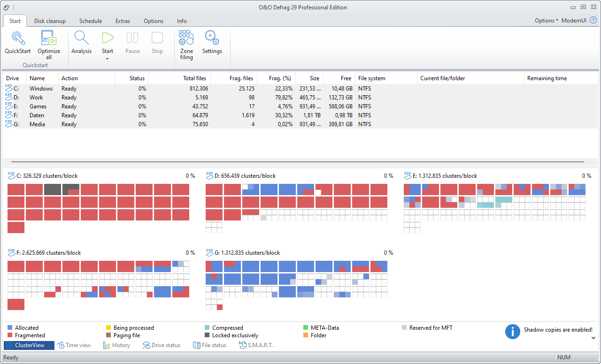Image resolution: width=601 pixels, height=364 pixels.
Task: Open the Extras tab
Action: pos(123,21)
